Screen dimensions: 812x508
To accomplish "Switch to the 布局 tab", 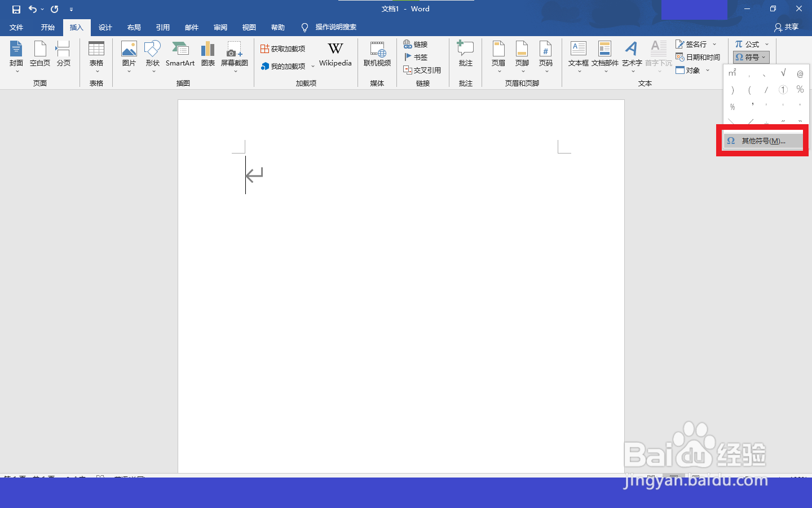I will pos(134,27).
